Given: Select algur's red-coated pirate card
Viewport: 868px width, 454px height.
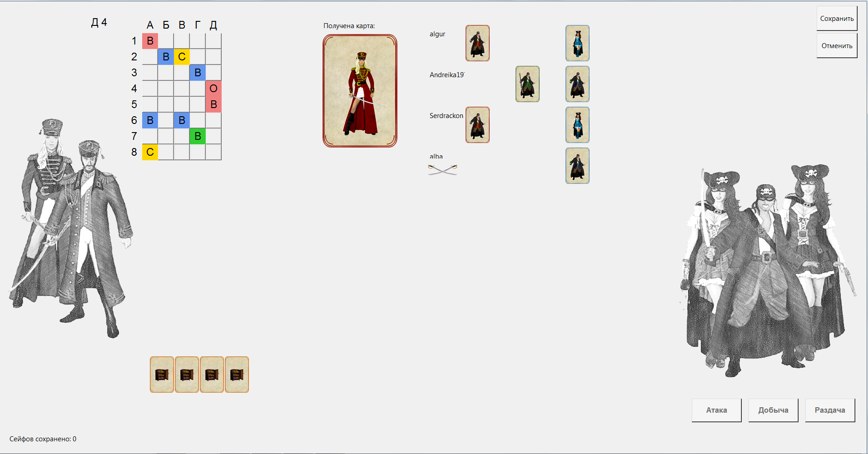Looking at the screenshot, I should [477, 43].
